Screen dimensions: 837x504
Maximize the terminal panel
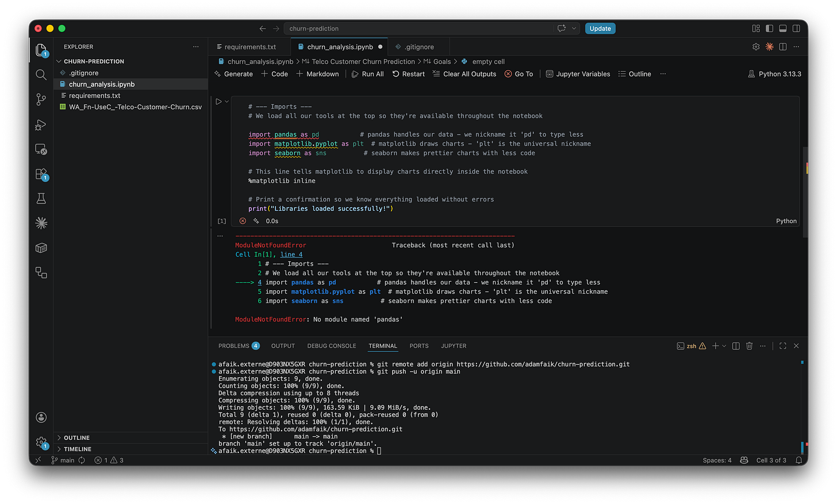click(782, 345)
